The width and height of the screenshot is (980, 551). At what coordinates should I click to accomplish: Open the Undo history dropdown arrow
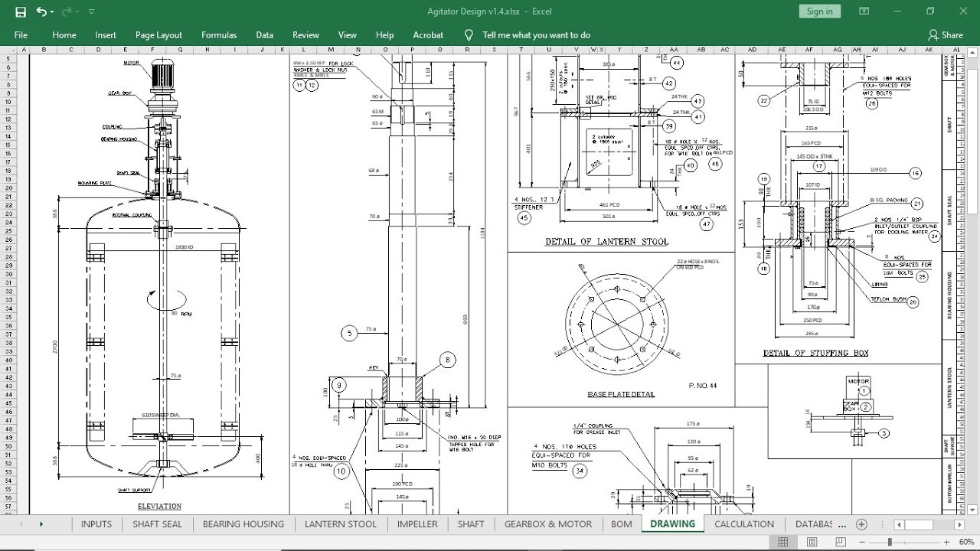51,11
